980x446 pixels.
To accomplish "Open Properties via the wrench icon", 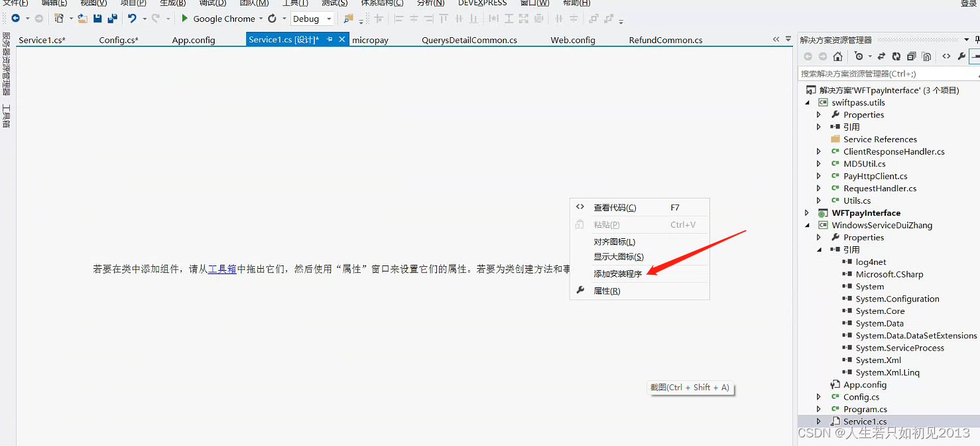I will click(x=962, y=56).
